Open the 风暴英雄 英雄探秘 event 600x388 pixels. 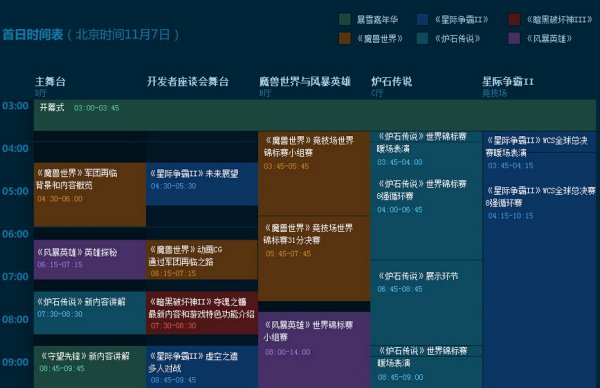(x=90, y=259)
